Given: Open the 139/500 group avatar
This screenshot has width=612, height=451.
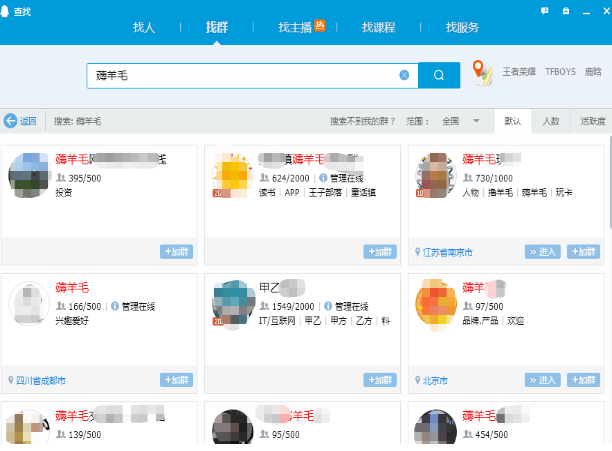Looking at the screenshot, I should click(29, 427).
